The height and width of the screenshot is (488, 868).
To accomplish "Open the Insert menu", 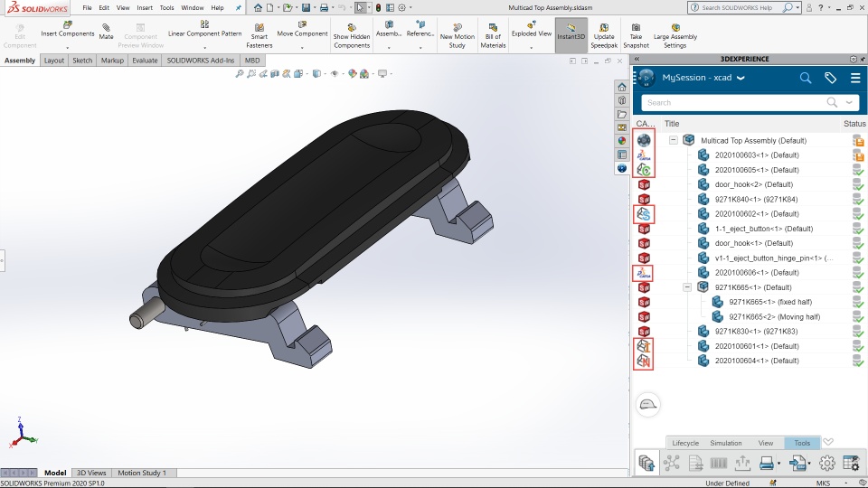I will (145, 8).
